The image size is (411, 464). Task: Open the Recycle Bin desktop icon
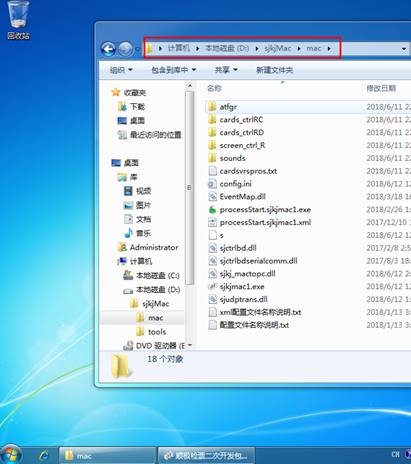(x=18, y=20)
